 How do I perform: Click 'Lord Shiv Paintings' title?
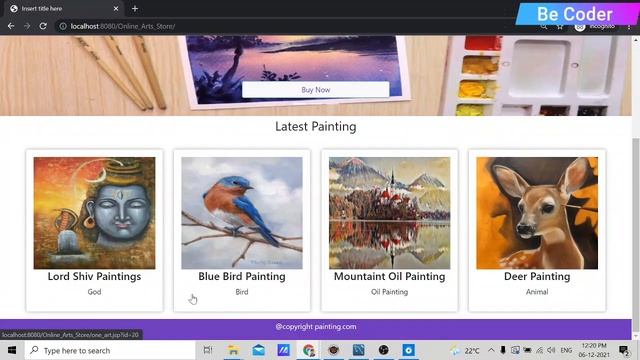(x=94, y=276)
